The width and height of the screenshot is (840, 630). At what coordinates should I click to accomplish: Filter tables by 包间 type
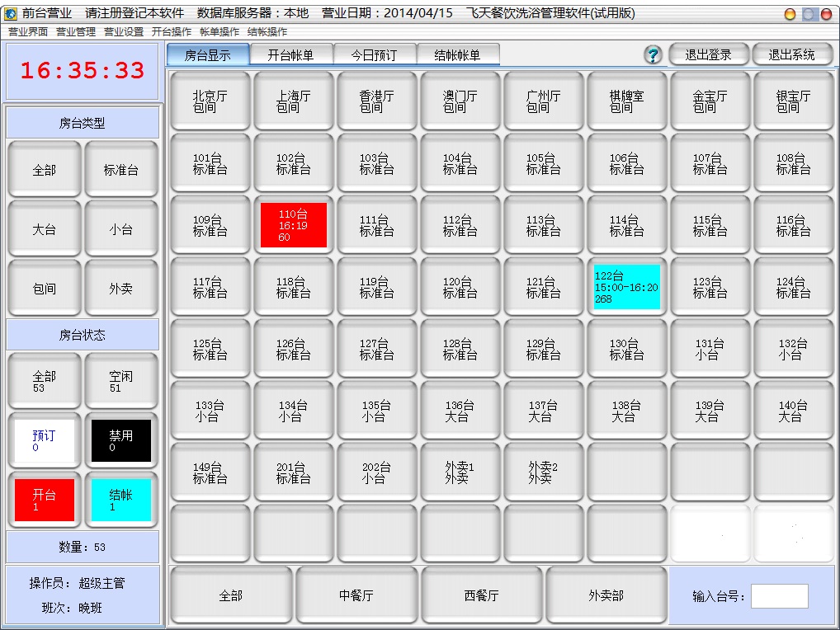pyautogui.click(x=45, y=289)
